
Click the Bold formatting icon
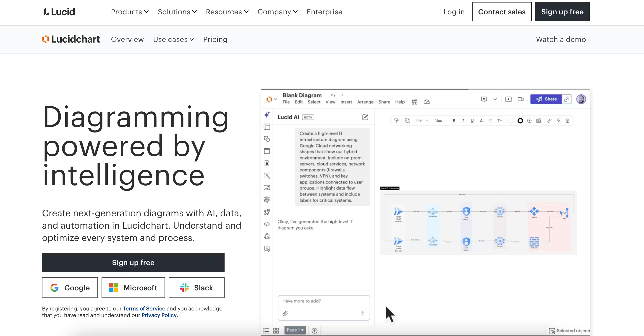pyautogui.click(x=454, y=121)
